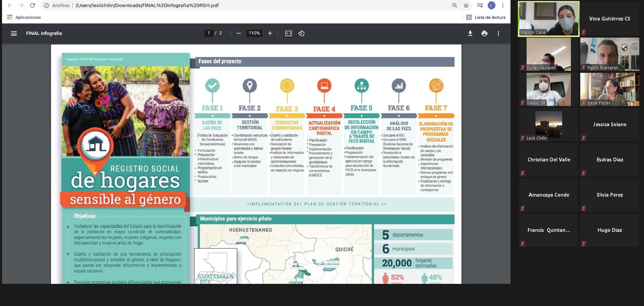Open PDF viewer more actions menu
The height and width of the screenshot is (306, 644).
(x=498, y=33)
